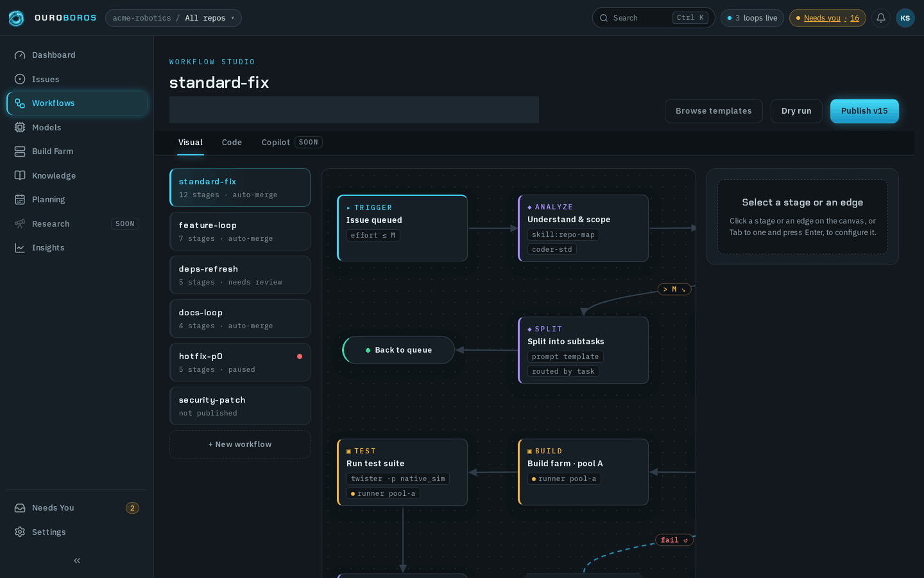The width and height of the screenshot is (924, 578).
Task: Switch to the Code tab
Action: (x=232, y=143)
